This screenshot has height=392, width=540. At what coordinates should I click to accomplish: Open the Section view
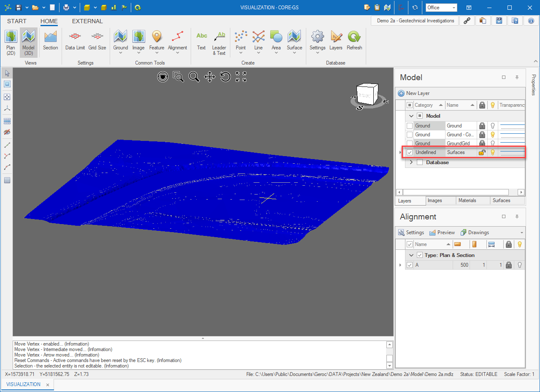click(x=50, y=41)
